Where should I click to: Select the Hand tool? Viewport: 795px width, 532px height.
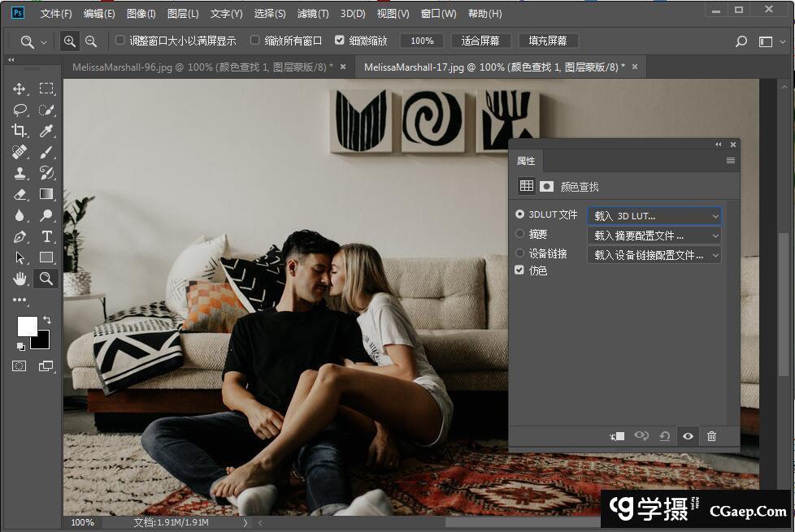20,279
